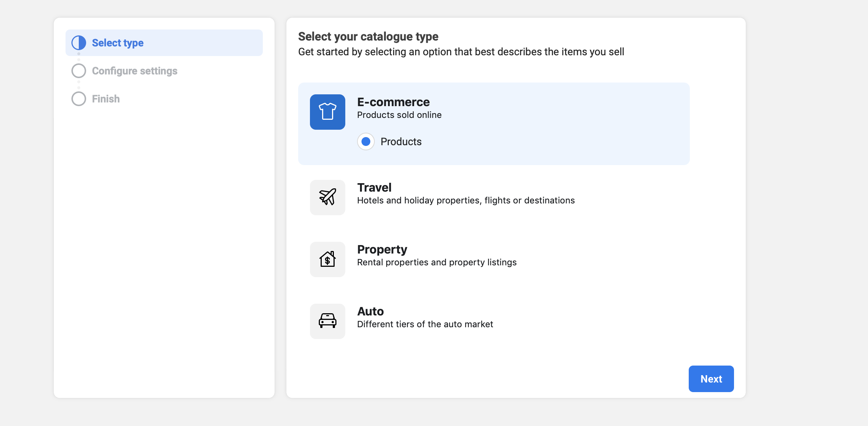Click the Travel heading text
This screenshot has height=426, width=868.
(x=374, y=187)
